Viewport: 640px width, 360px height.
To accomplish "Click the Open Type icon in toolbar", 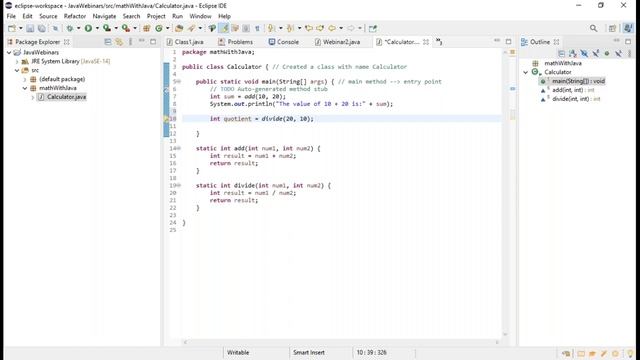I will [179, 28].
